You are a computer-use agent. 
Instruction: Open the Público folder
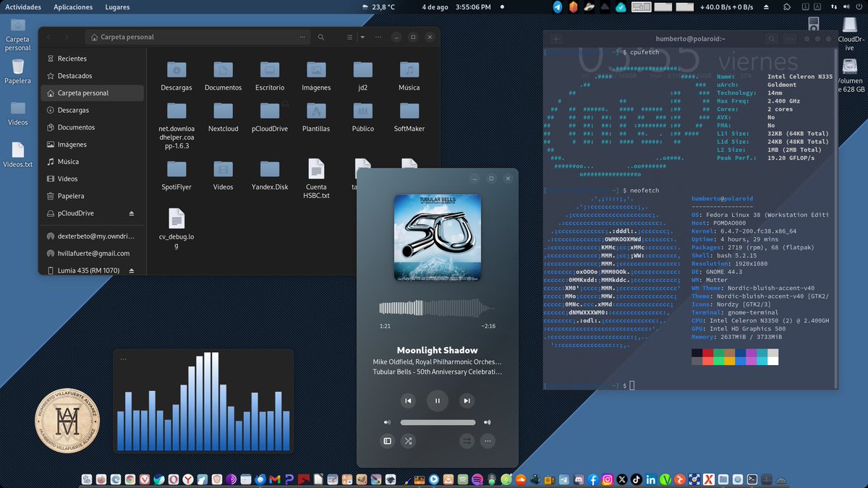click(x=362, y=116)
